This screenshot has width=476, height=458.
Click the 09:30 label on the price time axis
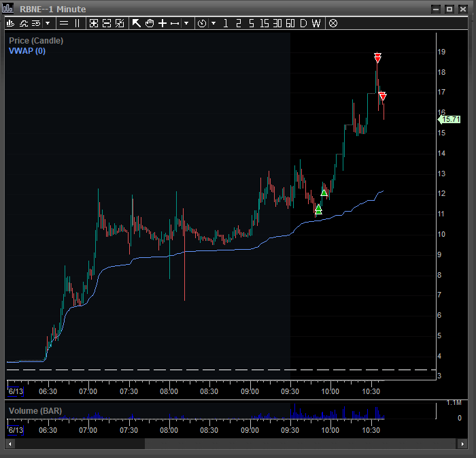point(290,391)
